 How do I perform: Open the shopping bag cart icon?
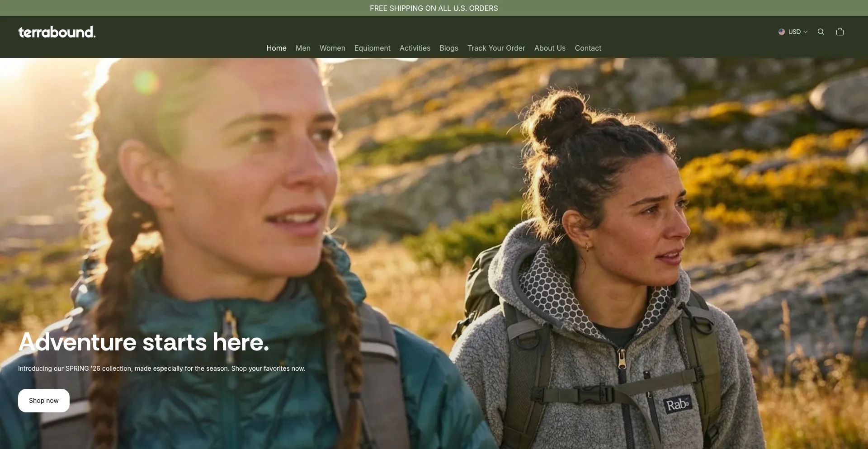pos(840,32)
